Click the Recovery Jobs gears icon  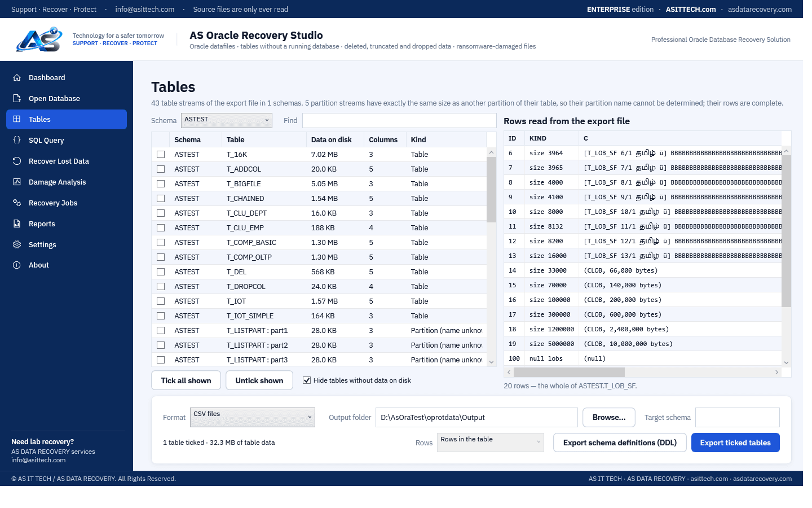coord(17,203)
